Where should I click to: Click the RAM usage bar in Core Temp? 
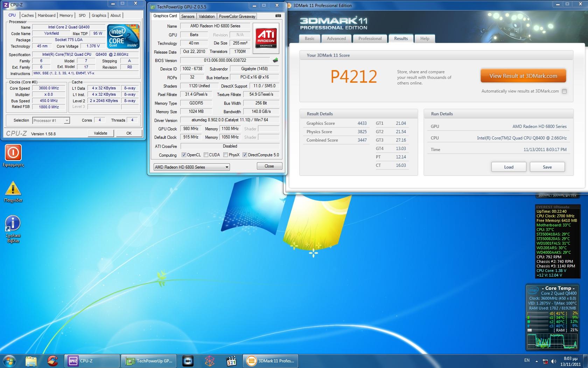538,330
